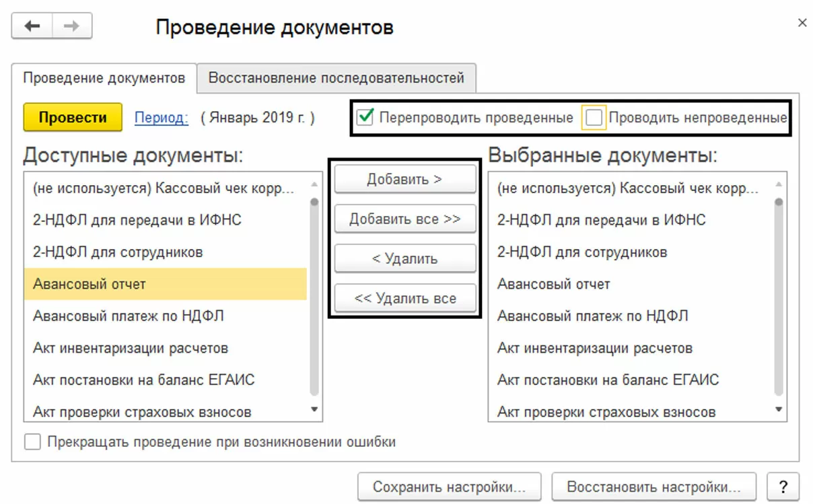Select Кассовый чек корр... in available list
Screen dimensions: 813x504
166,188
